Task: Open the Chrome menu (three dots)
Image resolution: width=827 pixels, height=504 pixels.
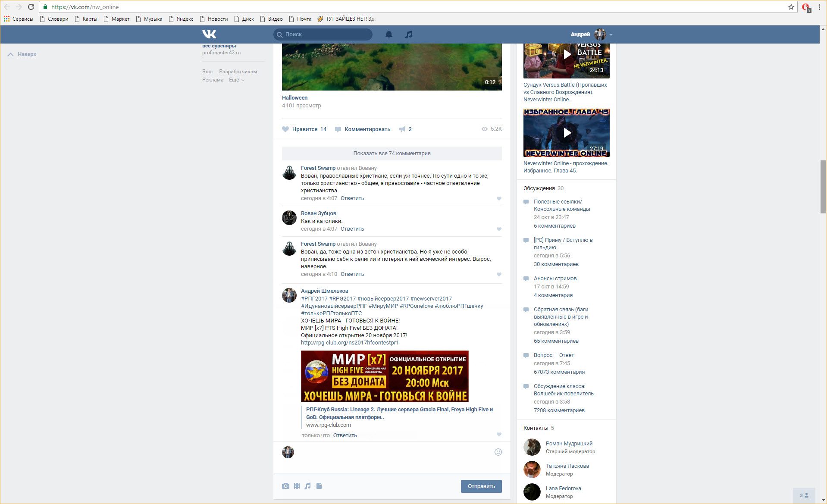Action: pos(819,7)
